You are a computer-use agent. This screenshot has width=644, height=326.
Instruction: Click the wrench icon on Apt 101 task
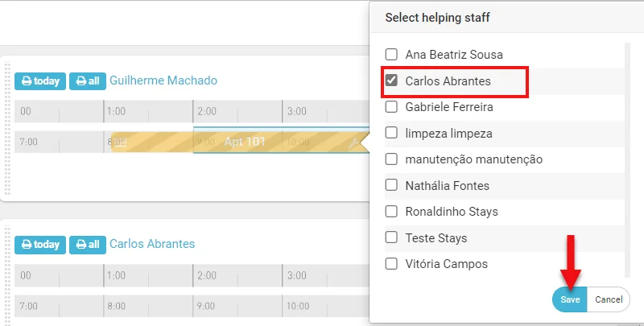click(x=354, y=142)
